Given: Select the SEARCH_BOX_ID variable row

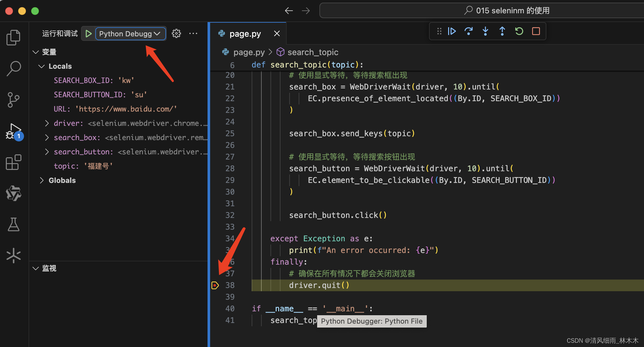Looking at the screenshot, I should pos(118,80).
